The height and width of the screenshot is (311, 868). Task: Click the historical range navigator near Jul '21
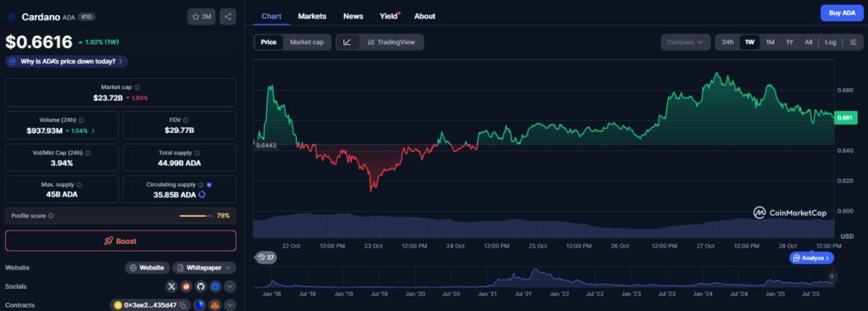[x=523, y=277]
